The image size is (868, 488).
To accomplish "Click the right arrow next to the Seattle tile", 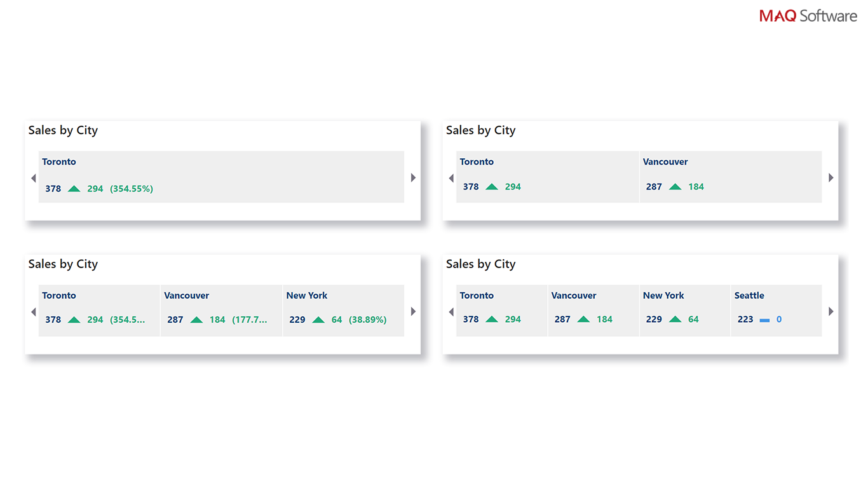I will pyautogui.click(x=831, y=311).
